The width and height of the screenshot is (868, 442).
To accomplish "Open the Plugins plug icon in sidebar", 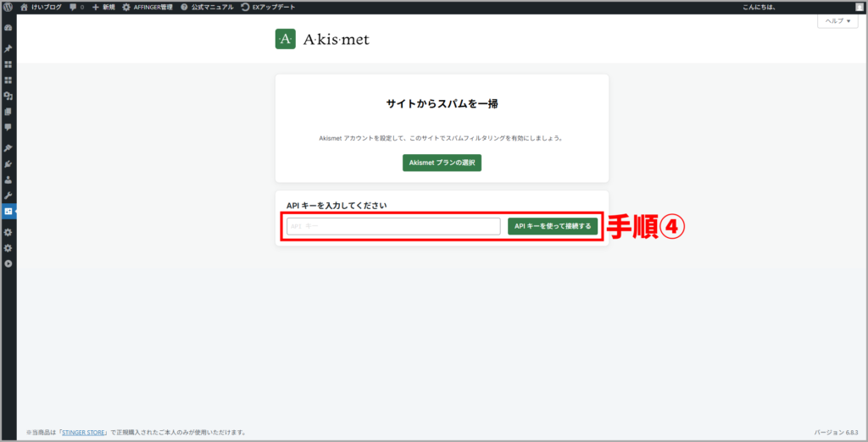I will click(x=8, y=164).
